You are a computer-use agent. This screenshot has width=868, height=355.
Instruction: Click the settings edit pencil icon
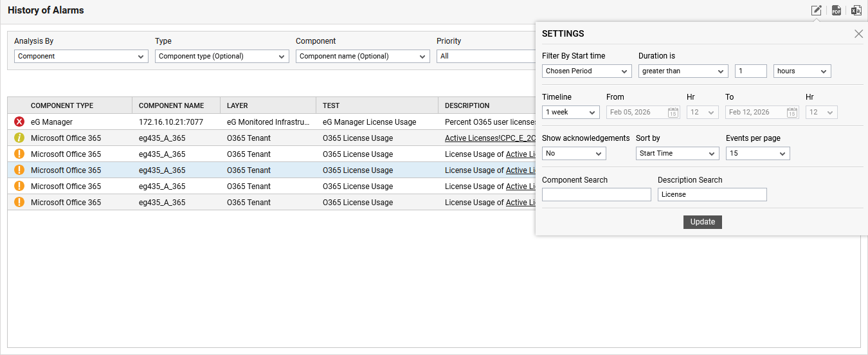coord(816,10)
